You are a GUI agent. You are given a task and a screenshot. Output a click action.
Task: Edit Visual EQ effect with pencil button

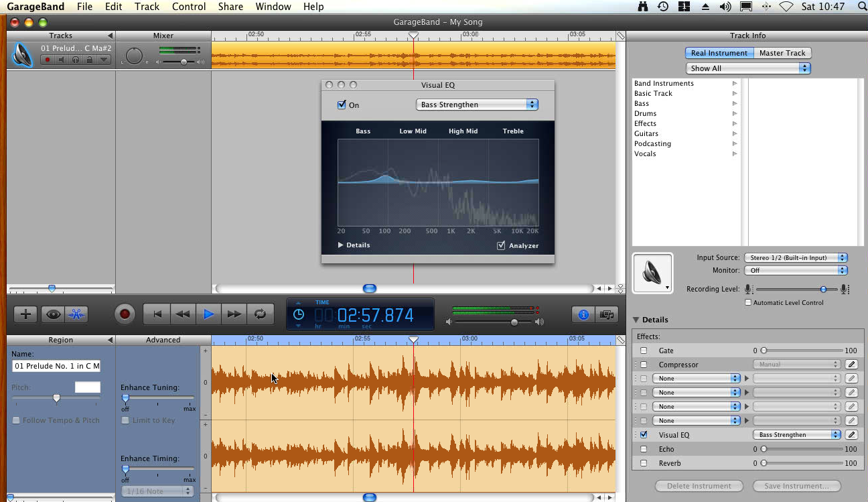851,435
